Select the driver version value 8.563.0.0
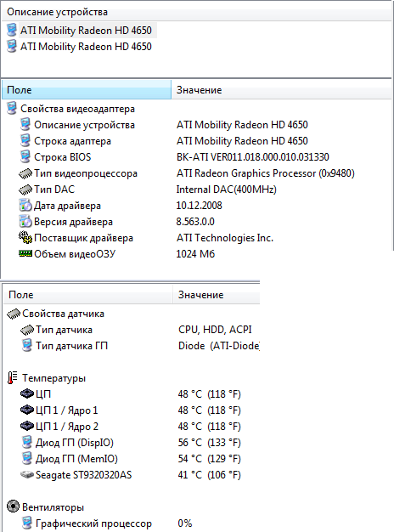This screenshot has height=532, width=394. click(x=195, y=222)
